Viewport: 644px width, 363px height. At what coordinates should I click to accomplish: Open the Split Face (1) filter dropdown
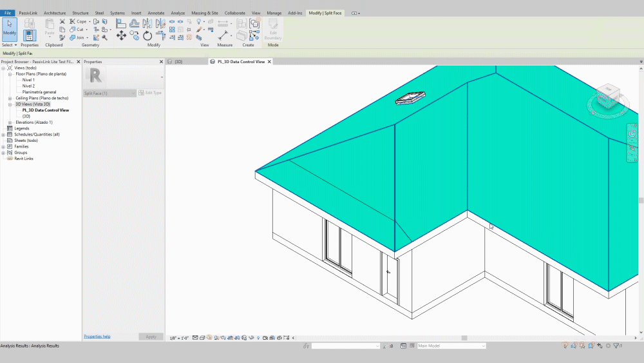pos(109,93)
